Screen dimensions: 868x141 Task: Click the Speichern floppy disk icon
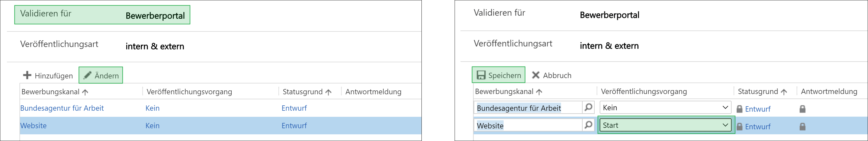[481, 75]
